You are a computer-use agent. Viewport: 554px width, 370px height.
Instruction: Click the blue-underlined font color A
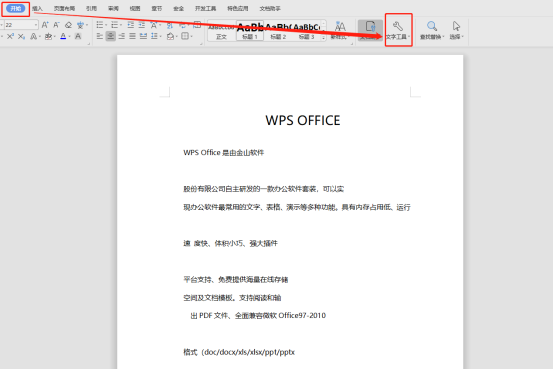tap(63, 36)
